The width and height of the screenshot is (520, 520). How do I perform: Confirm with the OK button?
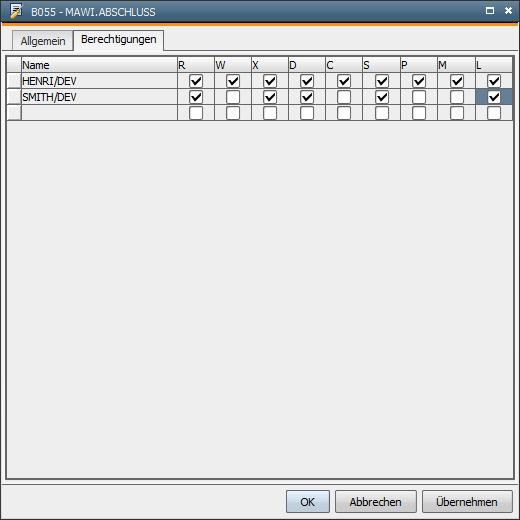[x=308, y=501]
